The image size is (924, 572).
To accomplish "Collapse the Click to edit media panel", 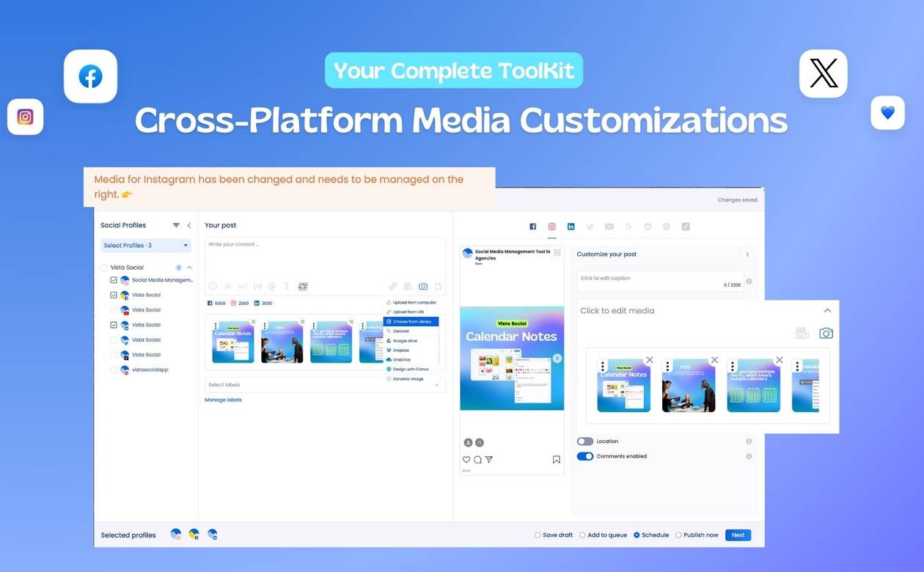I will 827,311.
